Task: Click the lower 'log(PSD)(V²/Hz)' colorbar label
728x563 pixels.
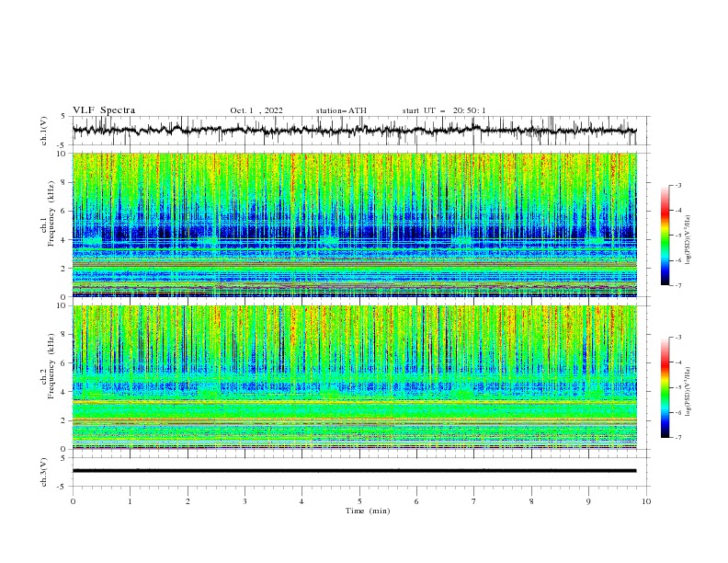Action: tap(688, 391)
